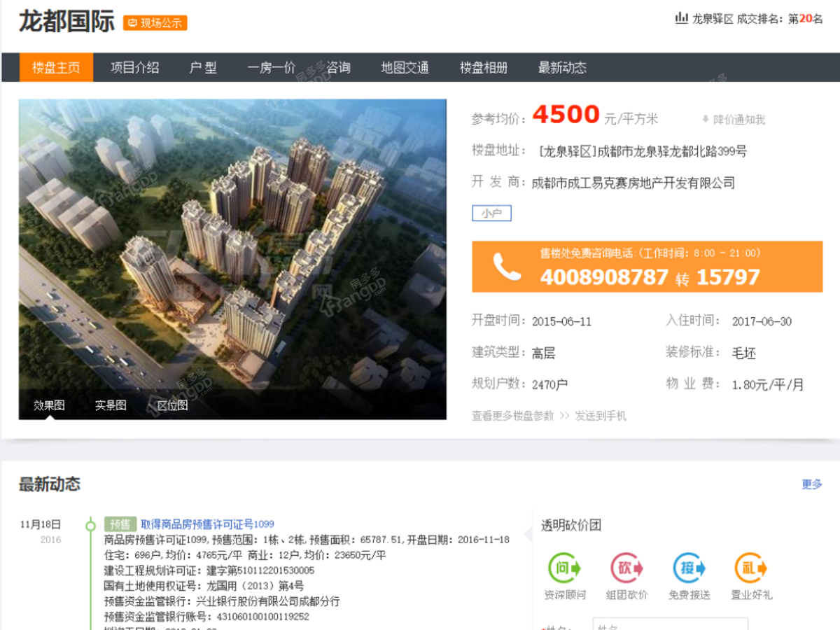This screenshot has height=630, width=840.
Task: Open the 楼盘主页 tab
Action: 56,67
